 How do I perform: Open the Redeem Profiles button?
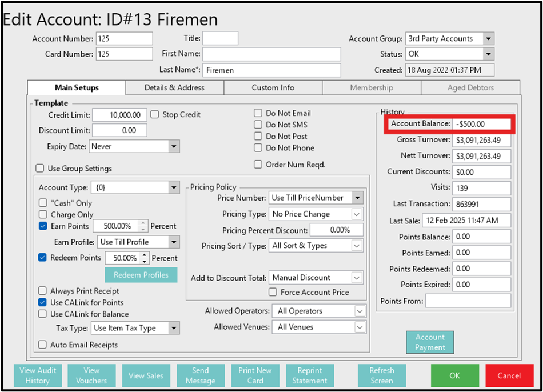pos(141,275)
